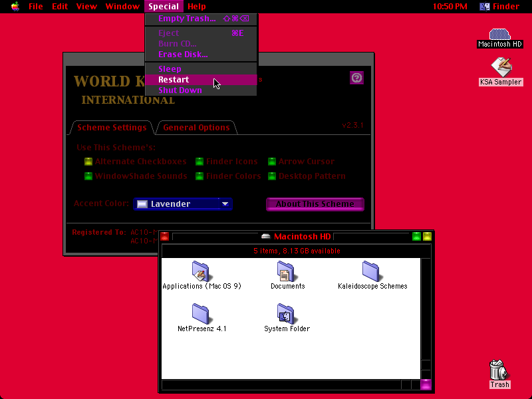Click the Lavender color swatch in Accent Color
The height and width of the screenshot is (399, 532).
[x=142, y=204]
